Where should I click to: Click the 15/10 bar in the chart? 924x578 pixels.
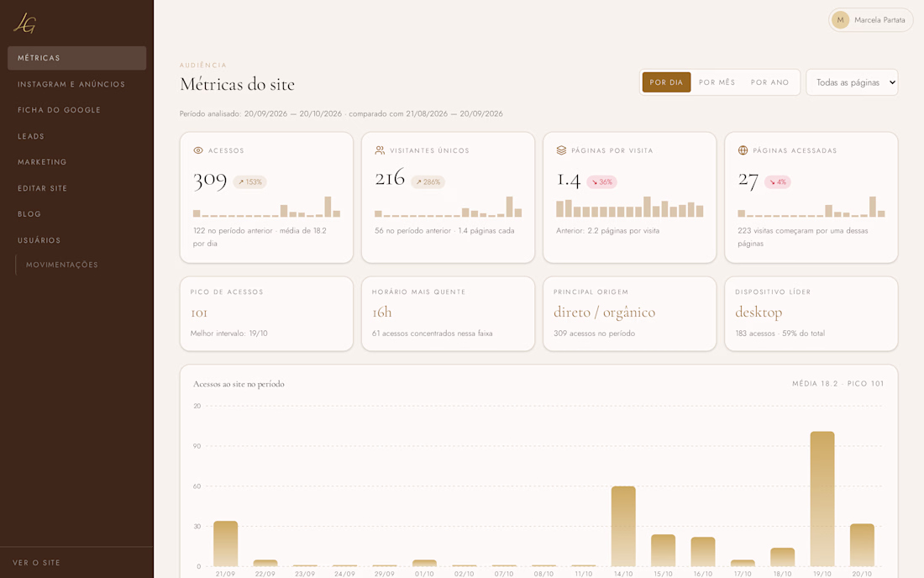point(663,550)
